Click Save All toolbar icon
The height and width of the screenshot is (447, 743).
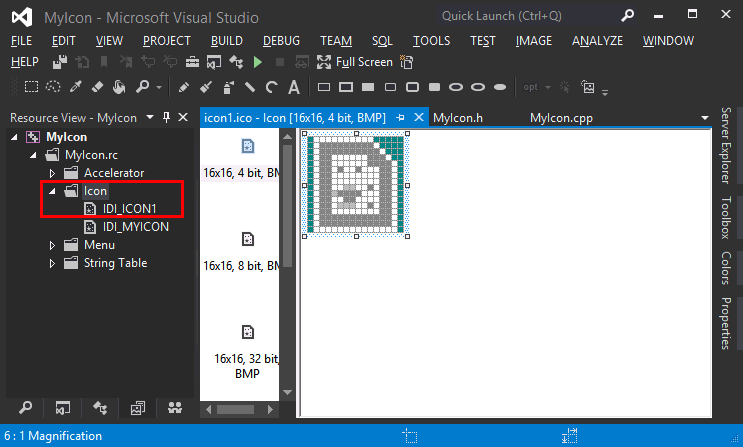click(60, 62)
